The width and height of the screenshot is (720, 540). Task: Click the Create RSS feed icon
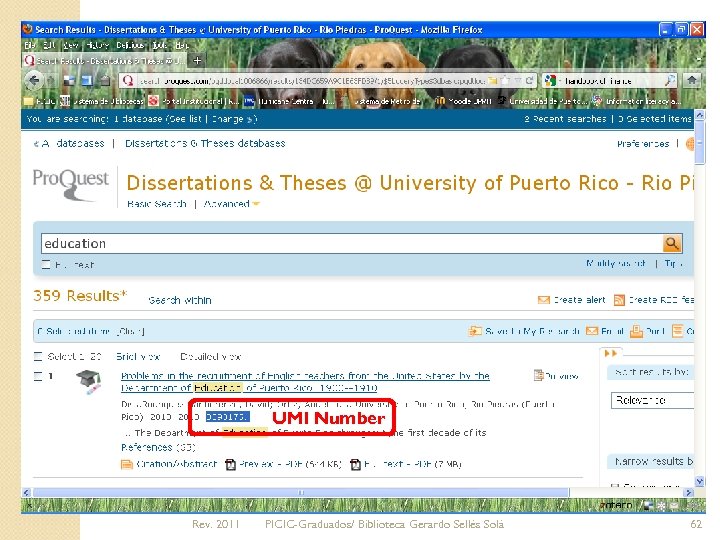tap(619, 300)
